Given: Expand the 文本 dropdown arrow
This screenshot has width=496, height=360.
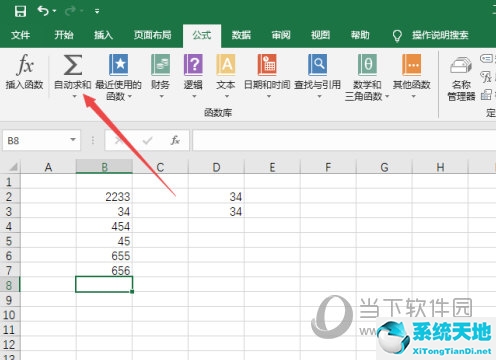Looking at the screenshot, I should point(227,96).
